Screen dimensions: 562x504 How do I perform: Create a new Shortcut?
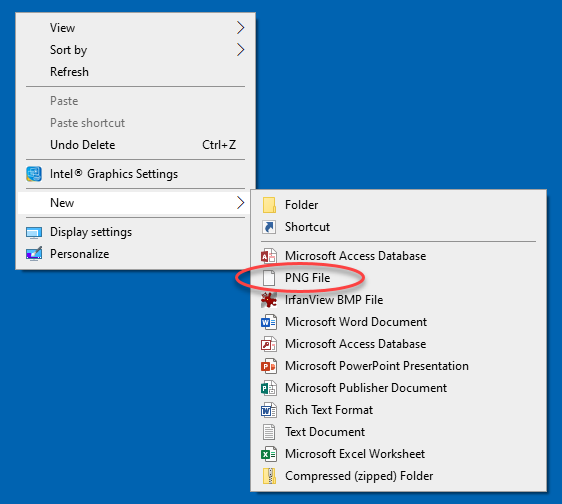(399, 227)
